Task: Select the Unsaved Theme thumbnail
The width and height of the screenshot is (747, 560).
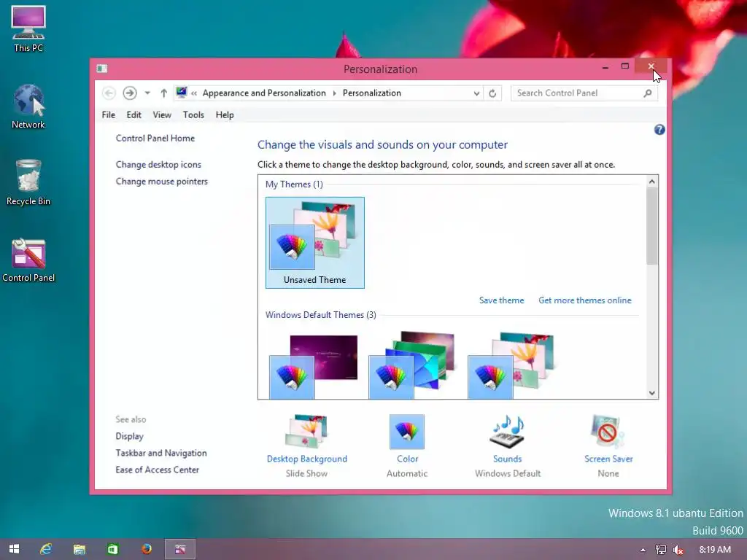Action: click(x=315, y=242)
